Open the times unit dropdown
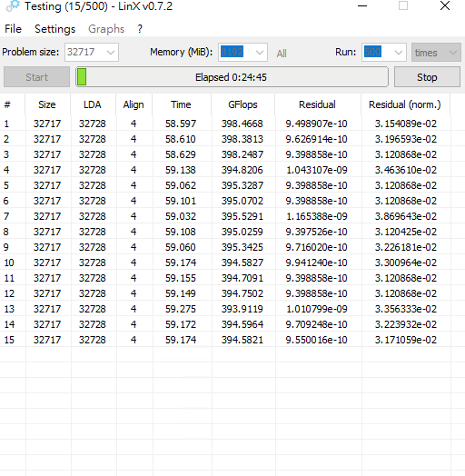Image resolution: width=465 pixels, height=476 pixels. click(436, 52)
